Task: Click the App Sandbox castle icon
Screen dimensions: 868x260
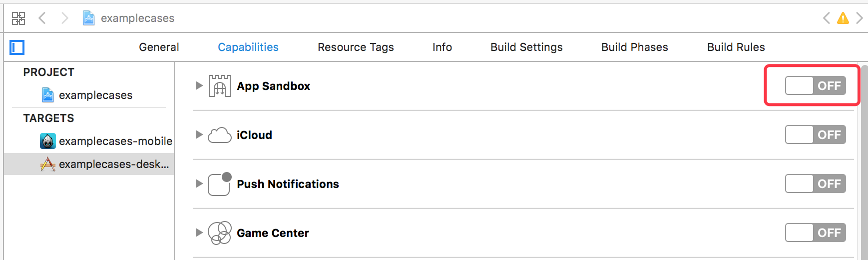Action: click(x=220, y=86)
